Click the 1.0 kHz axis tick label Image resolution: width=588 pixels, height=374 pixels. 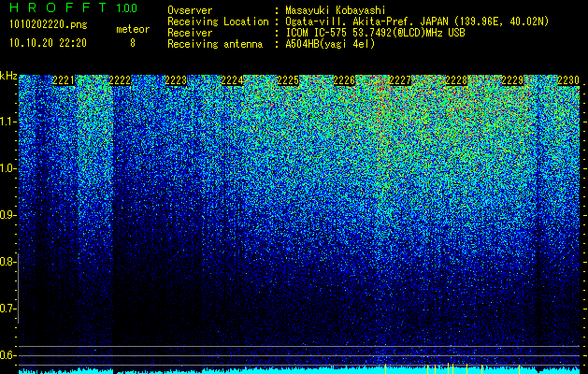click(7, 168)
